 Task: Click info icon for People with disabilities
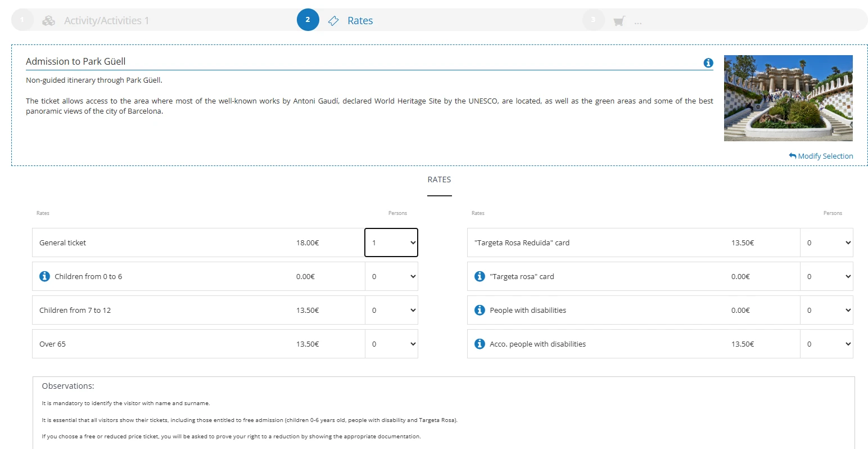(480, 310)
